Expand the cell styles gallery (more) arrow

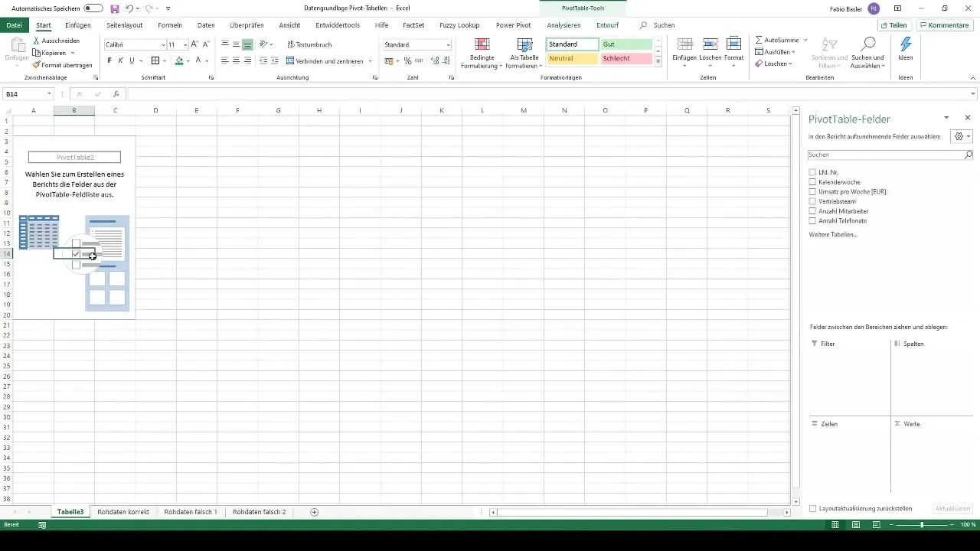(x=658, y=61)
